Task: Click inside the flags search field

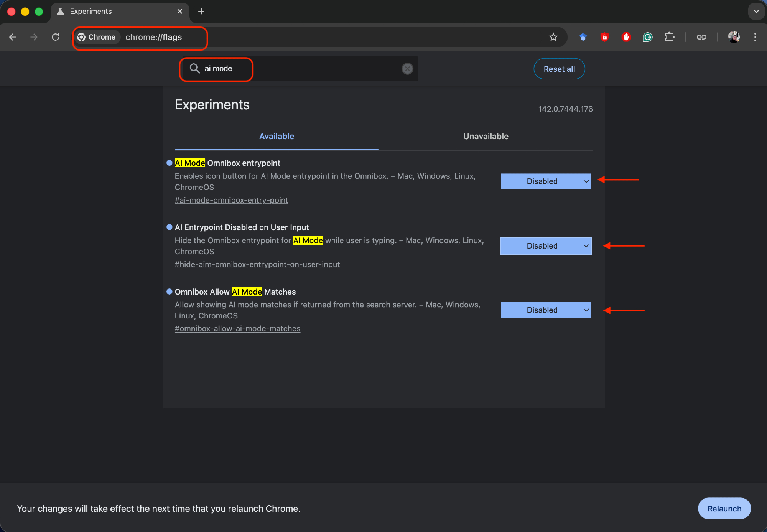Action: [x=307, y=69]
